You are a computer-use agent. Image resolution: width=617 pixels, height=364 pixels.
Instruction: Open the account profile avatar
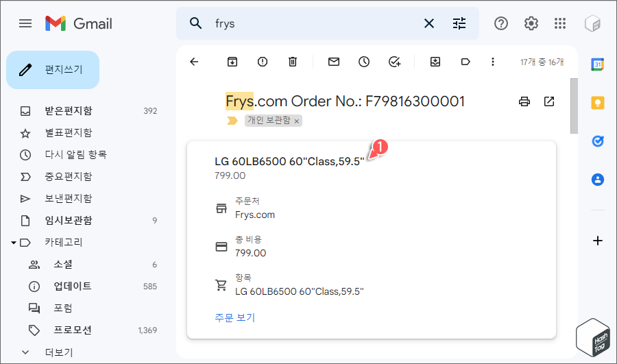pyautogui.click(x=592, y=23)
